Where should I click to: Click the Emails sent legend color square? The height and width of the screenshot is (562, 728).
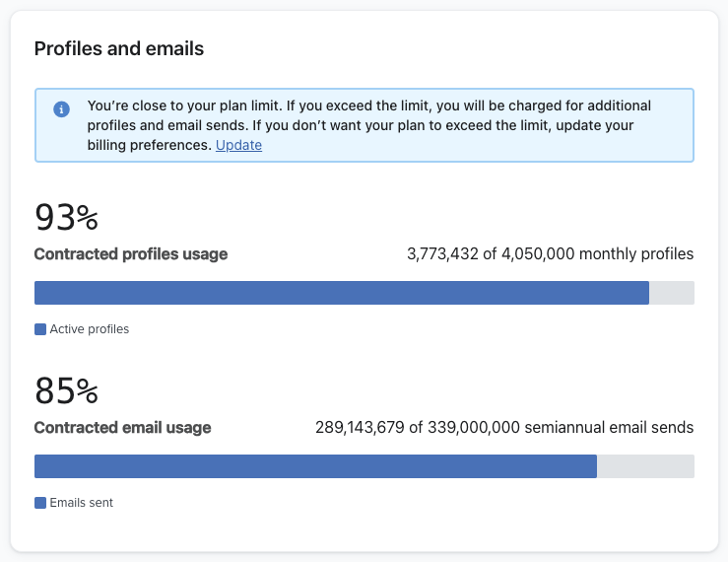tap(40, 503)
